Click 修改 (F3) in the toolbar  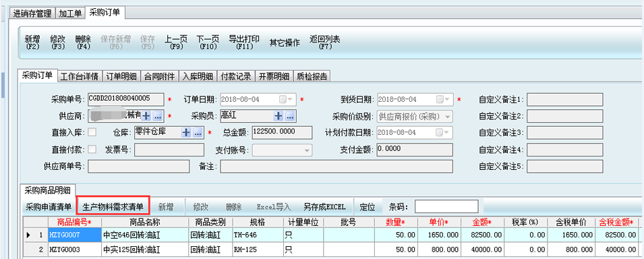point(57,42)
